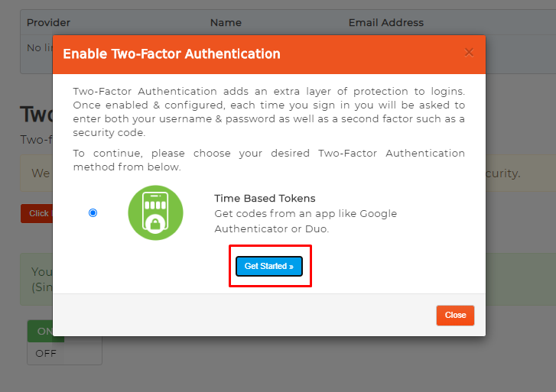Click the Enable Two-Factor Authentication title
Screen dimensions: 556x392
click(x=171, y=54)
